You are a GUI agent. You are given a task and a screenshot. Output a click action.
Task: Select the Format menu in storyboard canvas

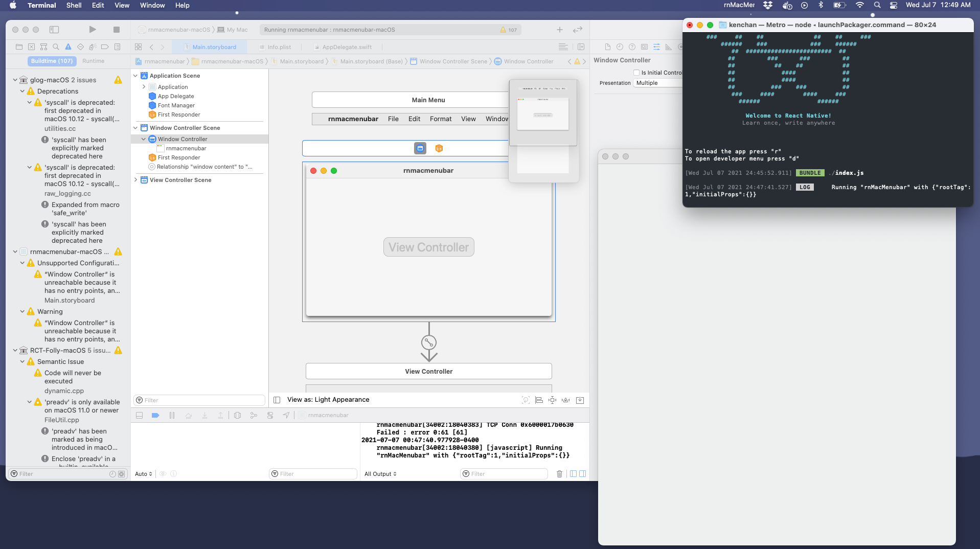[x=441, y=119]
